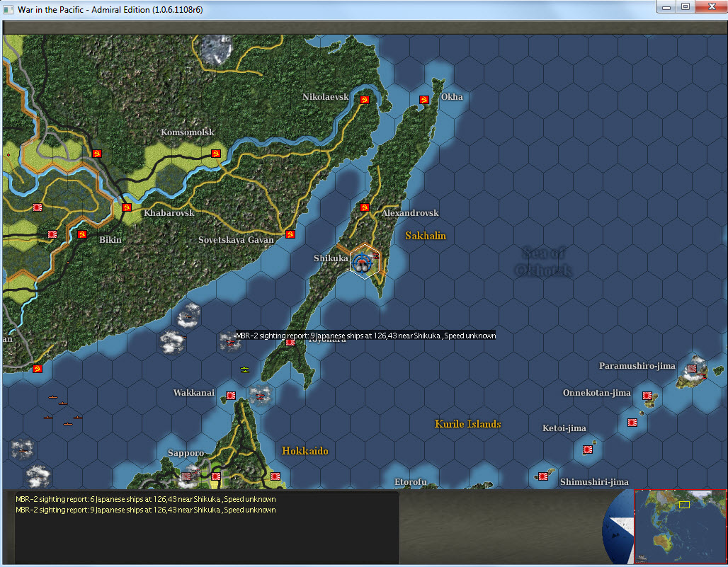Image resolution: width=728 pixels, height=567 pixels.
Task: Close the War in the Pacific window
Action: pyautogui.click(x=711, y=7)
